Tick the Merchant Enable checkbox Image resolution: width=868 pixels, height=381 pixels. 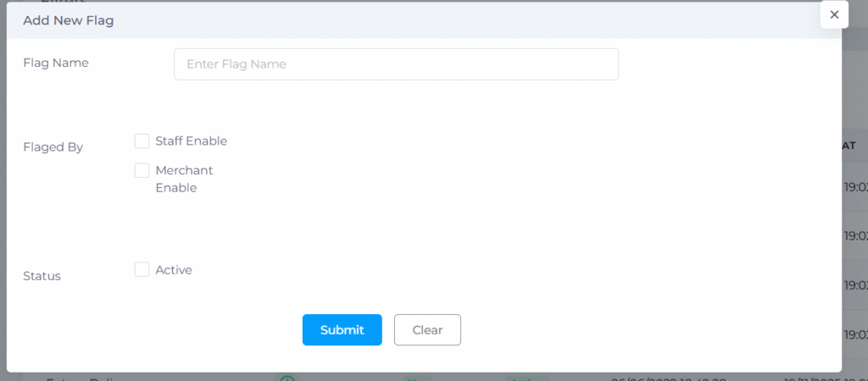pyautogui.click(x=142, y=170)
